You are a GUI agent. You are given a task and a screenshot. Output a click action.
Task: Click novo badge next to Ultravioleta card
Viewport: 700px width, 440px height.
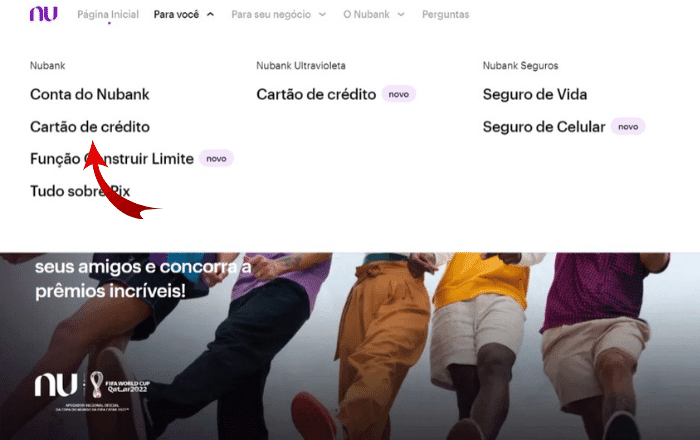(399, 94)
